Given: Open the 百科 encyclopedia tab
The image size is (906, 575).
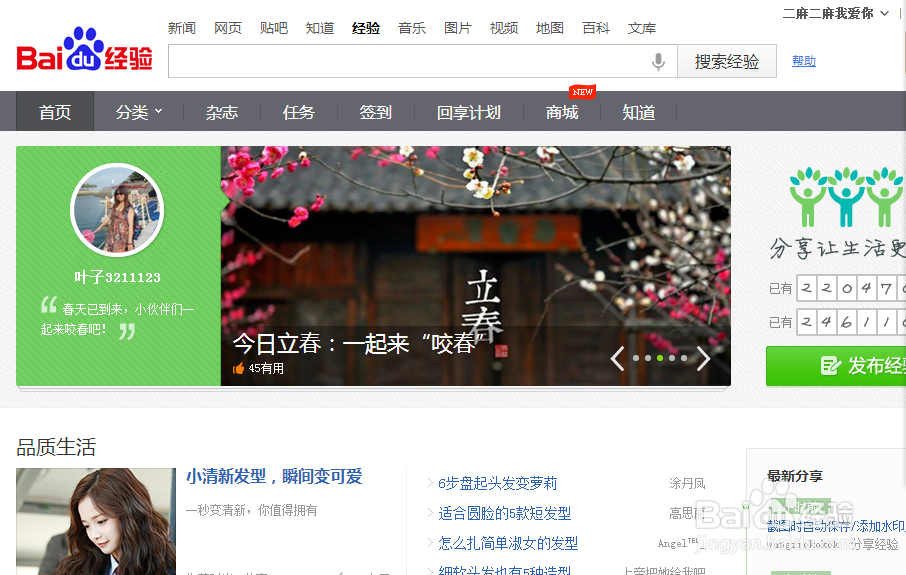Looking at the screenshot, I should 596,28.
